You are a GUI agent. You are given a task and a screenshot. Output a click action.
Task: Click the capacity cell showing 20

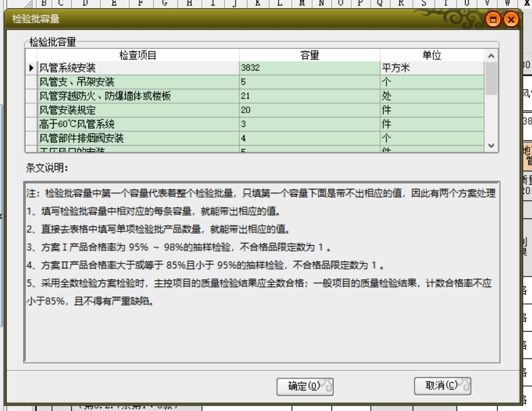[309, 110]
